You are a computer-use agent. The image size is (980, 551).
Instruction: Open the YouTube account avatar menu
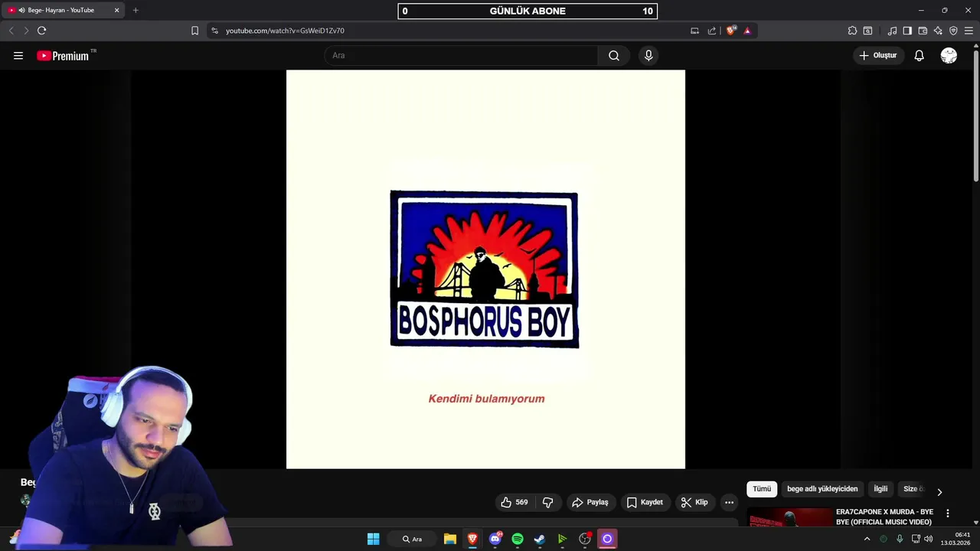tap(949, 56)
